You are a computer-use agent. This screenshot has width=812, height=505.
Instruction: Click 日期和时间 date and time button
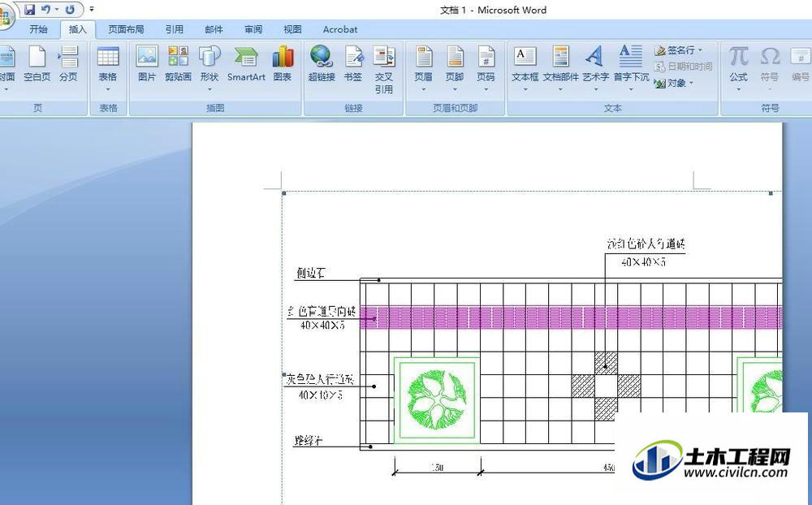684,67
